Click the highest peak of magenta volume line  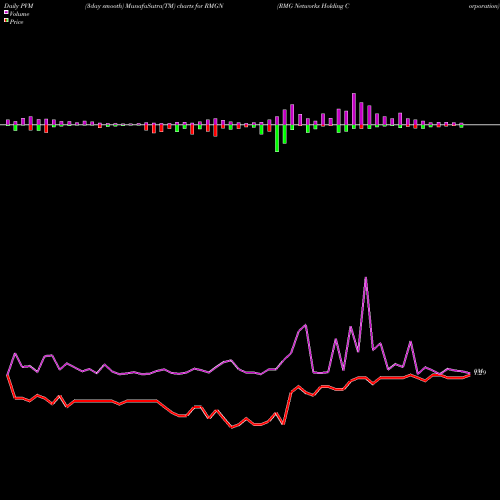[x=366, y=278]
